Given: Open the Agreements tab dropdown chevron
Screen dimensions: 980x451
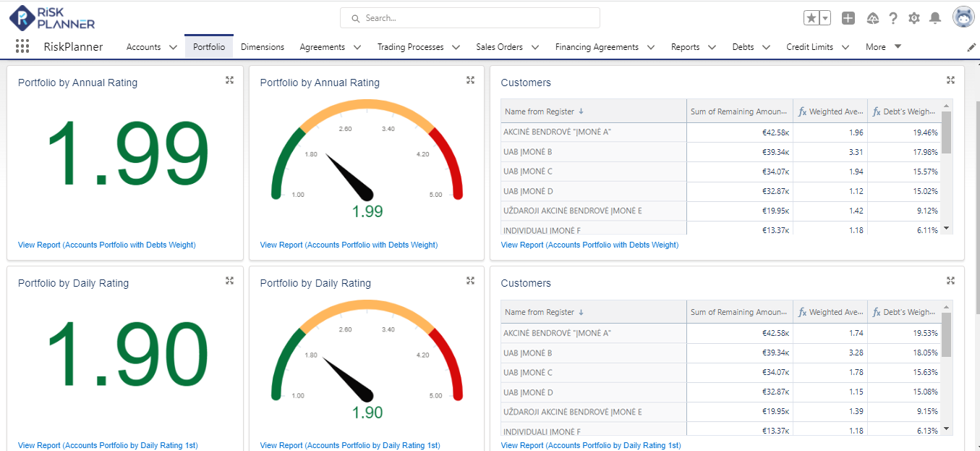Looking at the screenshot, I should [x=357, y=47].
